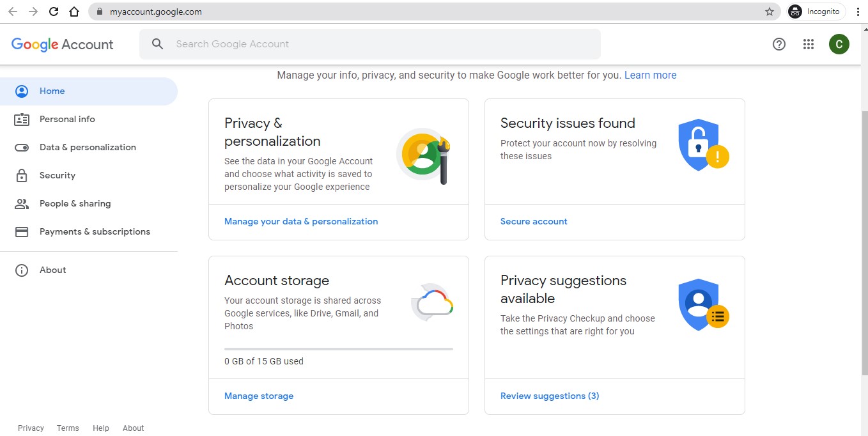Click the Account storage cloud icon

point(432,302)
